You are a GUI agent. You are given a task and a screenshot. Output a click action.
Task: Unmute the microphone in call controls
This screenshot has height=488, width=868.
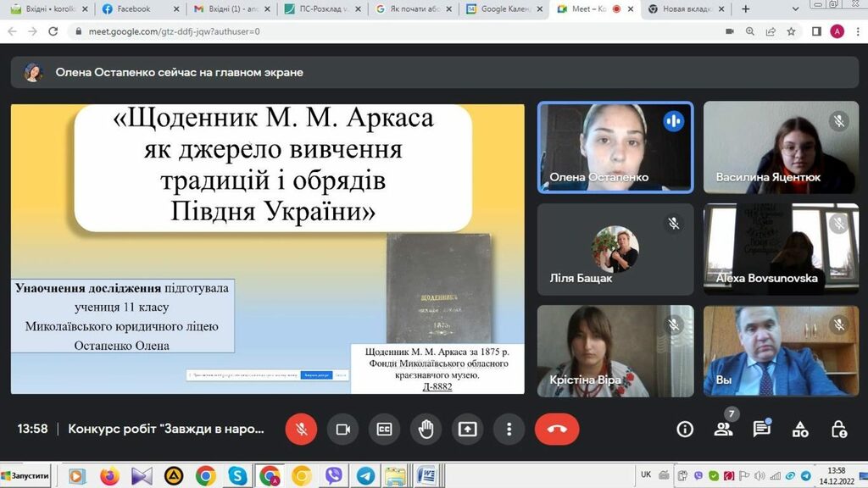(301, 429)
